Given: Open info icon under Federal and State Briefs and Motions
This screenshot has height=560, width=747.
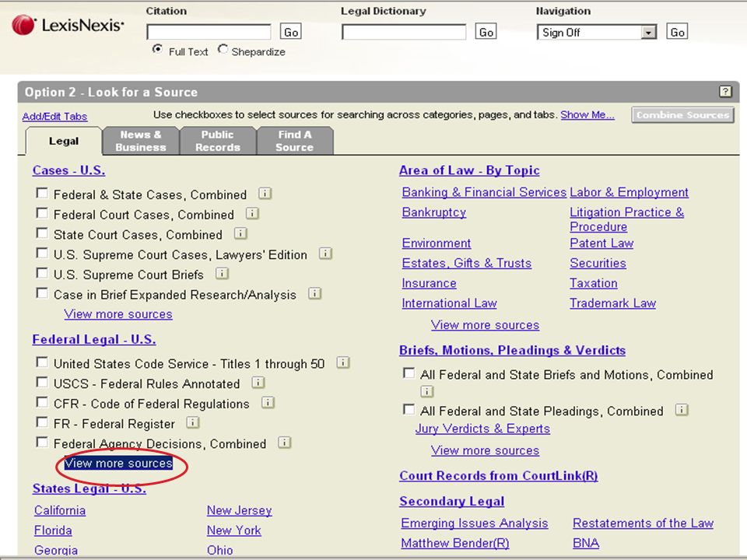Looking at the screenshot, I should (427, 391).
